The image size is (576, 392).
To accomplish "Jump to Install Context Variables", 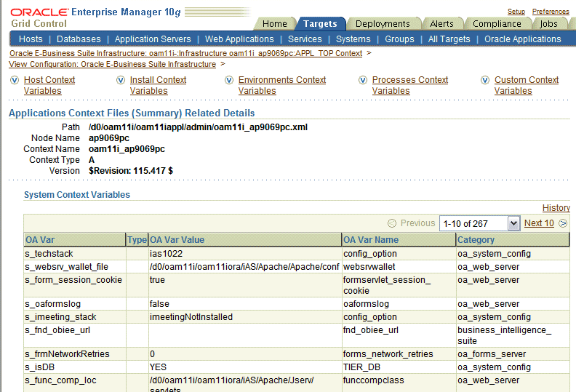I will tap(158, 85).
